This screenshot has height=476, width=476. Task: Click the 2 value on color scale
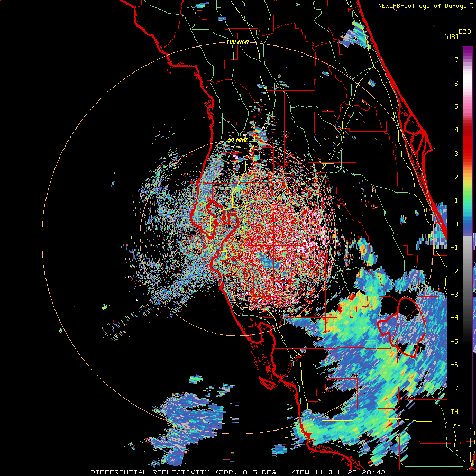click(456, 177)
